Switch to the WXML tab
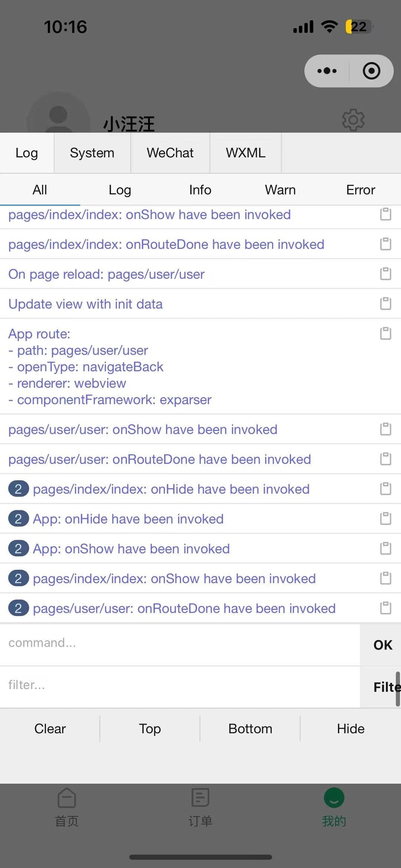The image size is (401, 868). [x=245, y=153]
